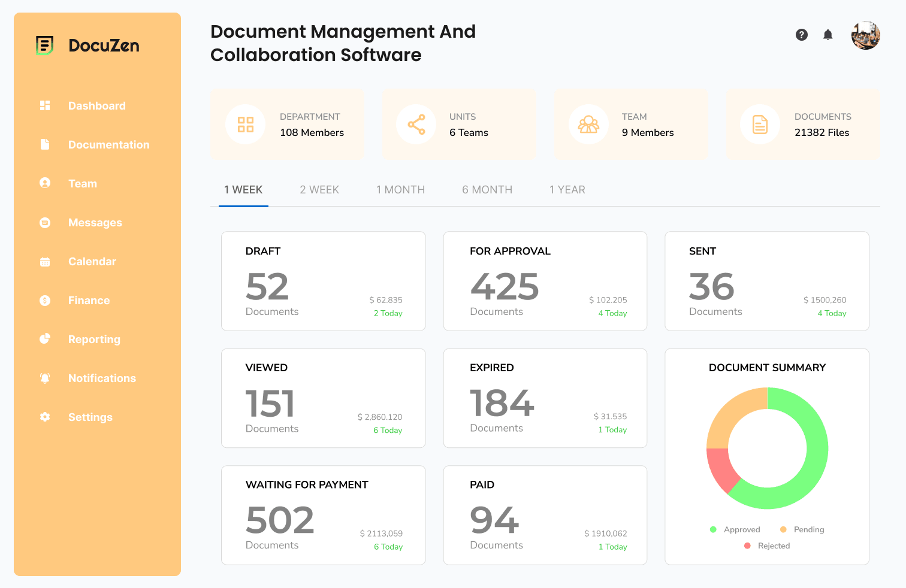Screen dimensions: 906x588
Task: Click the Finance dollar icon
Action: 45,300
